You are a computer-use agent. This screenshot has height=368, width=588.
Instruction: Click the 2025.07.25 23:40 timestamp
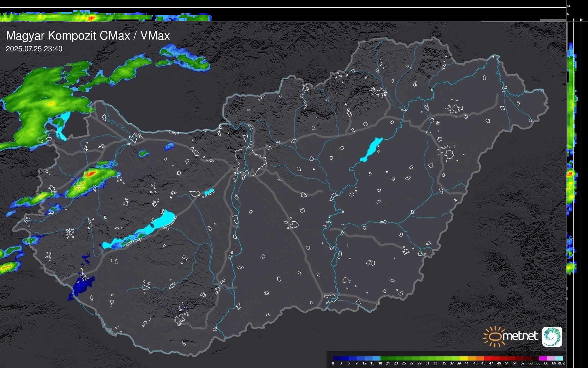pyautogui.click(x=34, y=49)
